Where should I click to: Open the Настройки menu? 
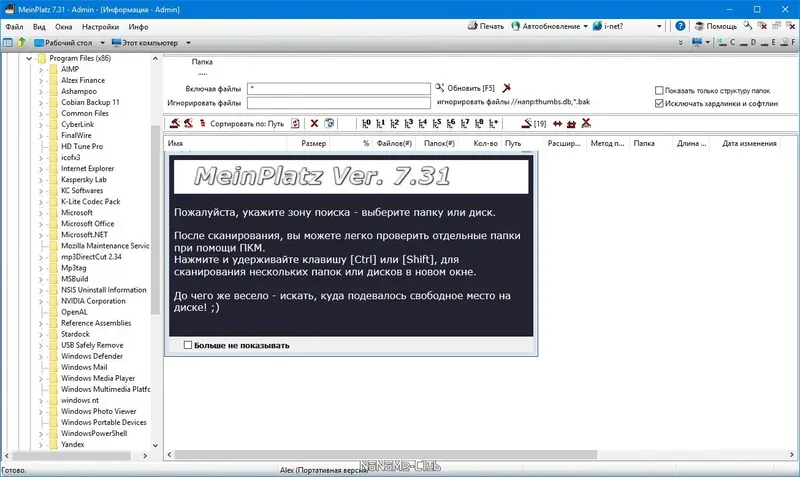(x=101, y=27)
